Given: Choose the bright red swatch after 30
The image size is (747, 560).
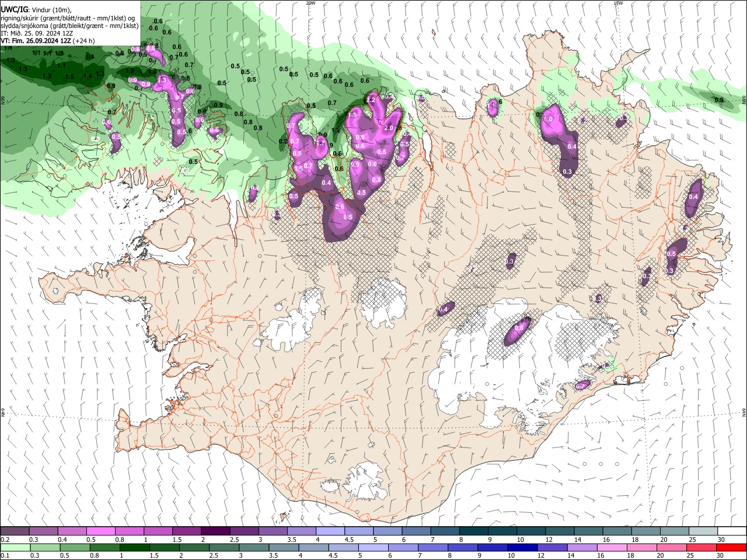Looking at the screenshot, I should (731, 547).
